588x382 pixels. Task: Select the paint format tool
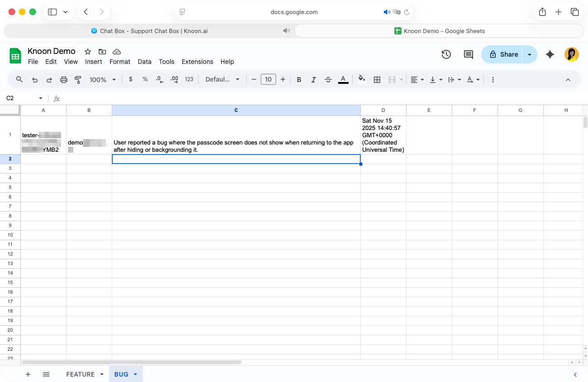click(x=78, y=79)
